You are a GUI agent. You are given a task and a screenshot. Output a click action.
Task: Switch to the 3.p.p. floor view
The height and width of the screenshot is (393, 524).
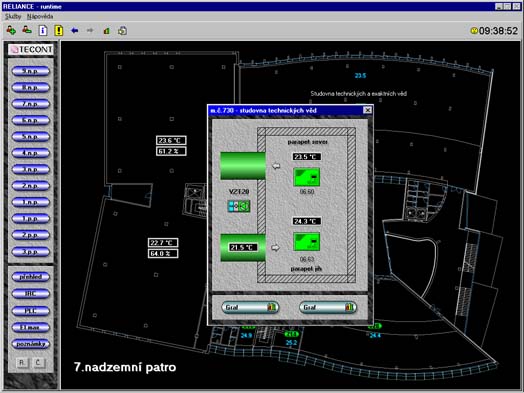(x=31, y=251)
